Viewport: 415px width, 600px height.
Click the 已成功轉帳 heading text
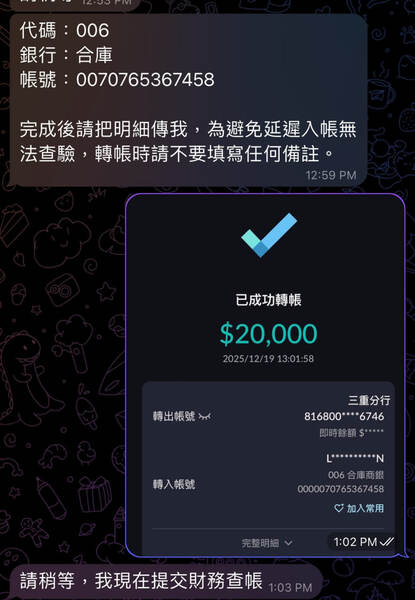(x=269, y=300)
